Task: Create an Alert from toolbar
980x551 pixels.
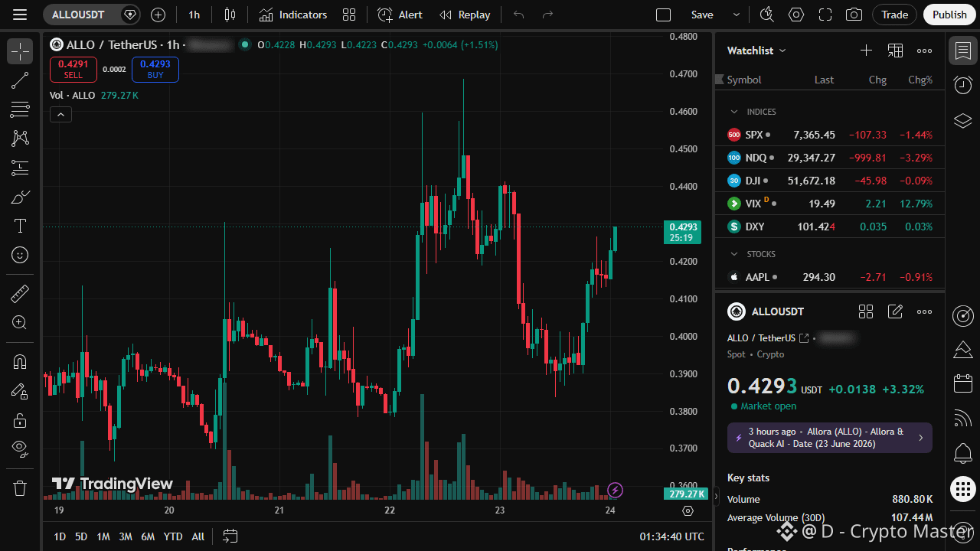Action: (400, 15)
